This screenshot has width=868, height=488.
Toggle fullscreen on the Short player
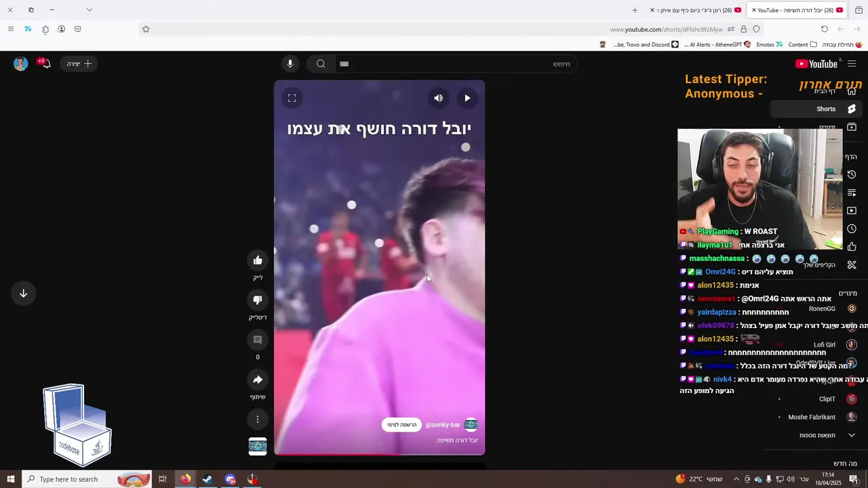pyautogui.click(x=292, y=98)
